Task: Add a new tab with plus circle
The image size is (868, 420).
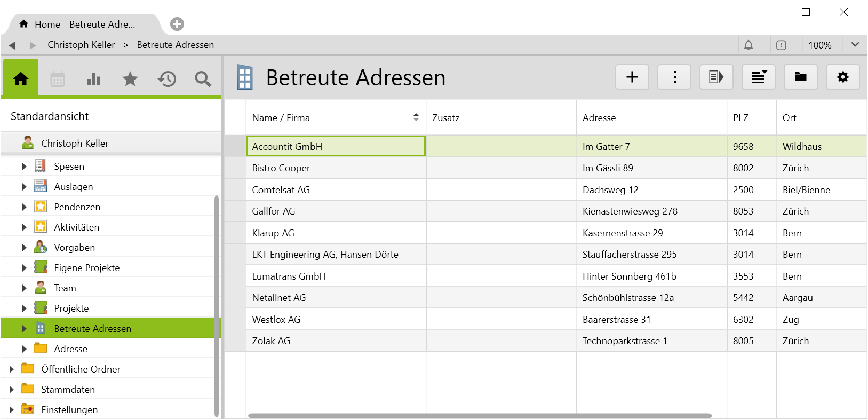Action: point(177,24)
